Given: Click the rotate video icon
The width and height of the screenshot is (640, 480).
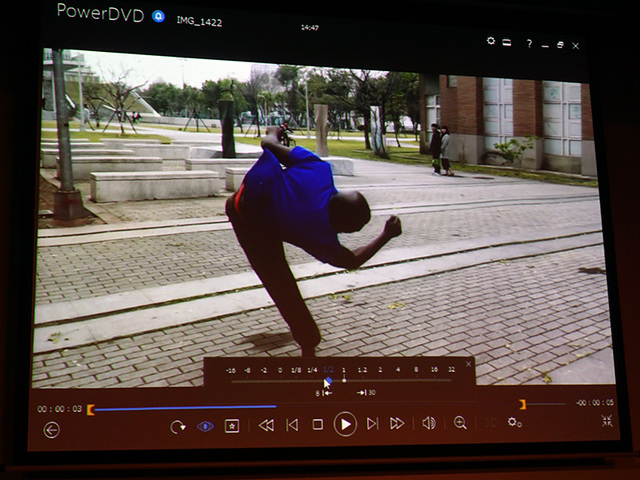Looking at the screenshot, I should [x=178, y=427].
